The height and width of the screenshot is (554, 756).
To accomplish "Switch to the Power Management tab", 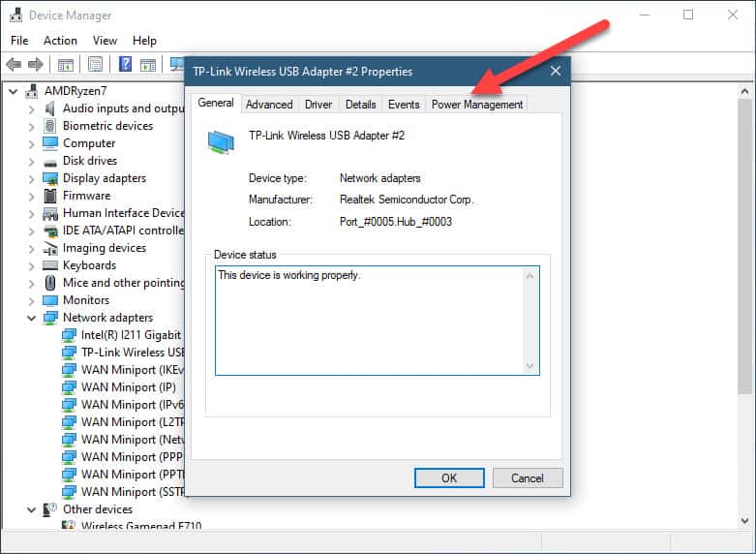I will coord(477,105).
